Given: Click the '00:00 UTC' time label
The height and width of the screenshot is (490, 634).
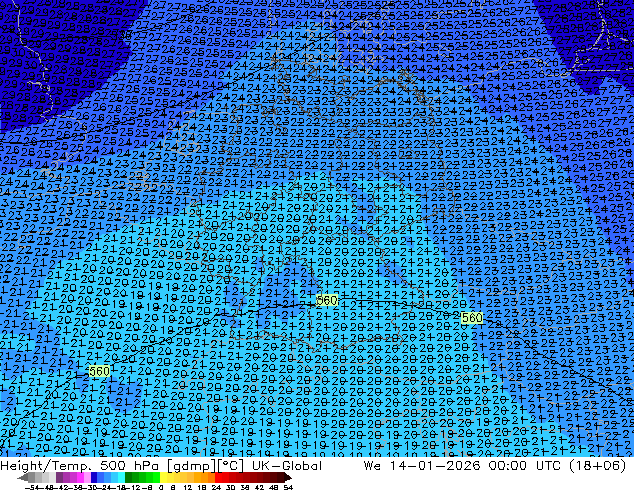Looking at the screenshot, I should pos(524,466).
